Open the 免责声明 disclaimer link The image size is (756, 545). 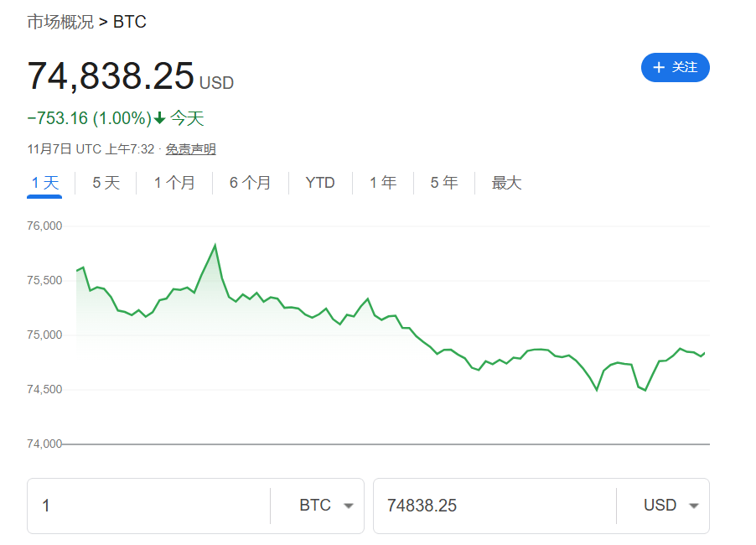191,148
